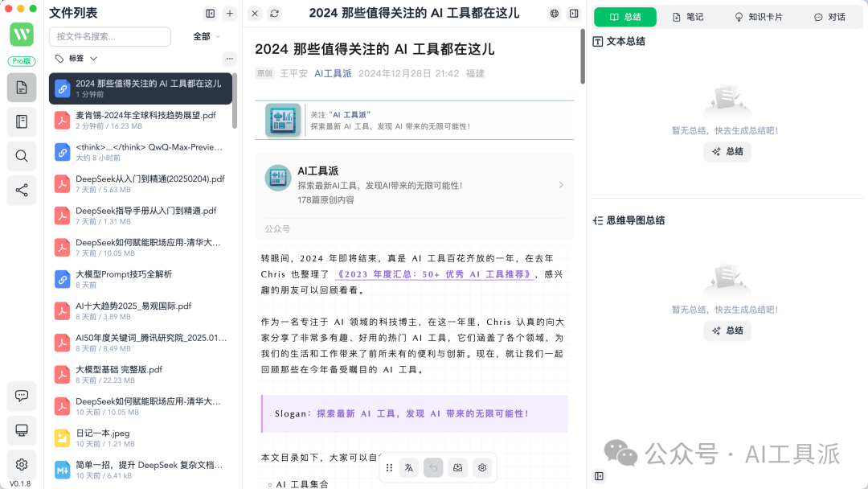Open the chat bubble icon in sidebar
The image size is (868, 489).
22,396
